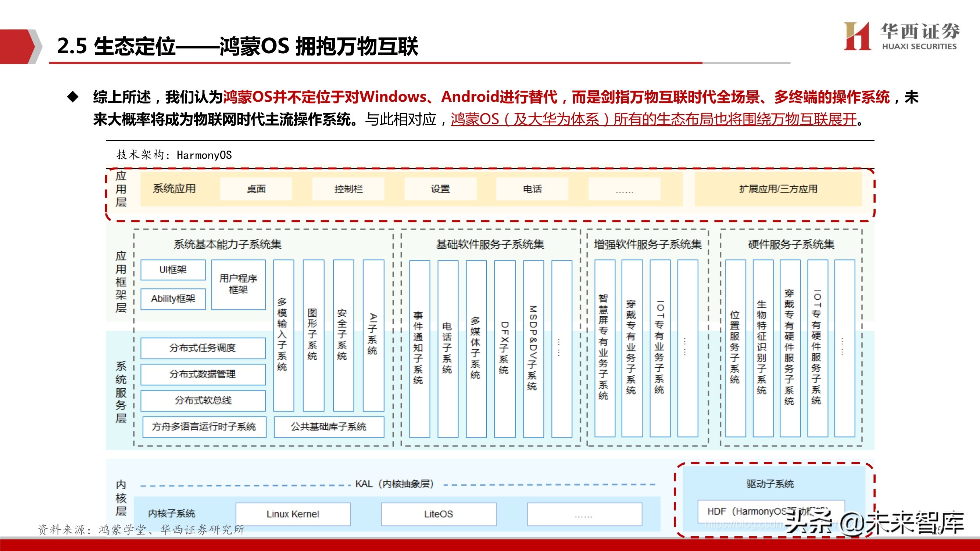Click the Ability框架 box
980x551 pixels.
tap(173, 299)
